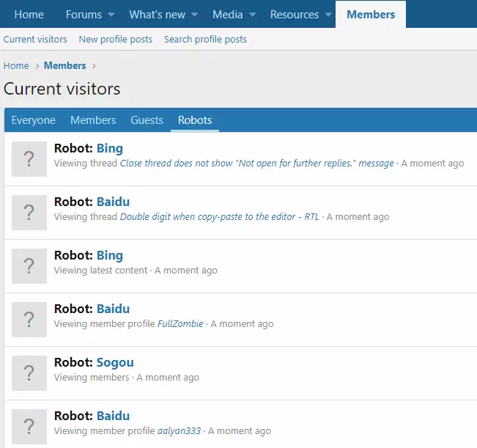
Task: Click avatar of Baidu robot viewing FullZombie profile
Action: click(29, 320)
